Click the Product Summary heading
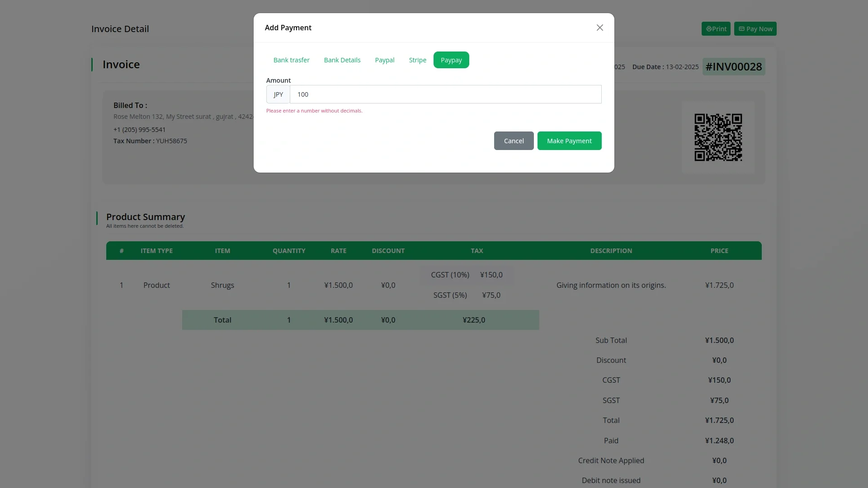The width and height of the screenshot is (868, 488). (x=145, y=217)
